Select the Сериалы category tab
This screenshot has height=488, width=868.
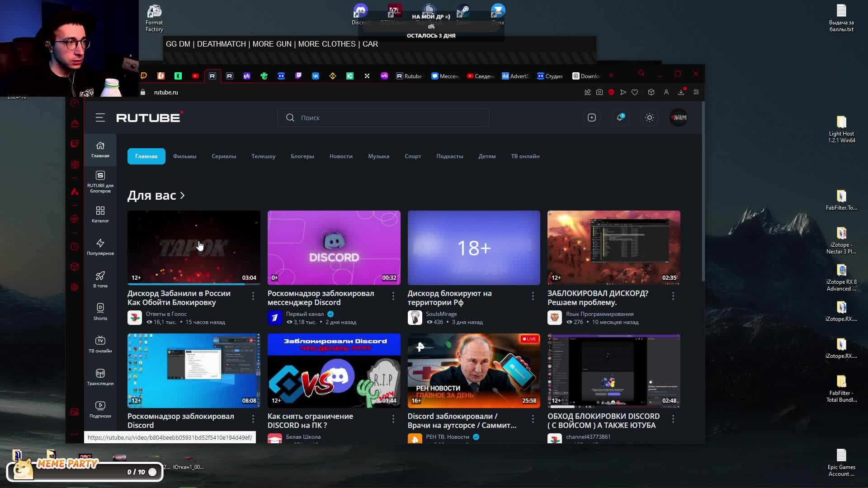pos(224,156)
